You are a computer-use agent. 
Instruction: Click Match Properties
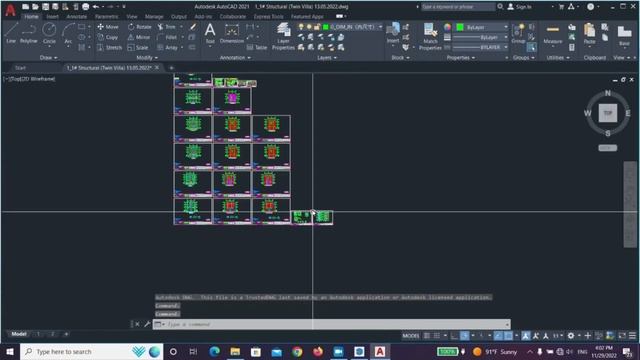pos(430,36)
